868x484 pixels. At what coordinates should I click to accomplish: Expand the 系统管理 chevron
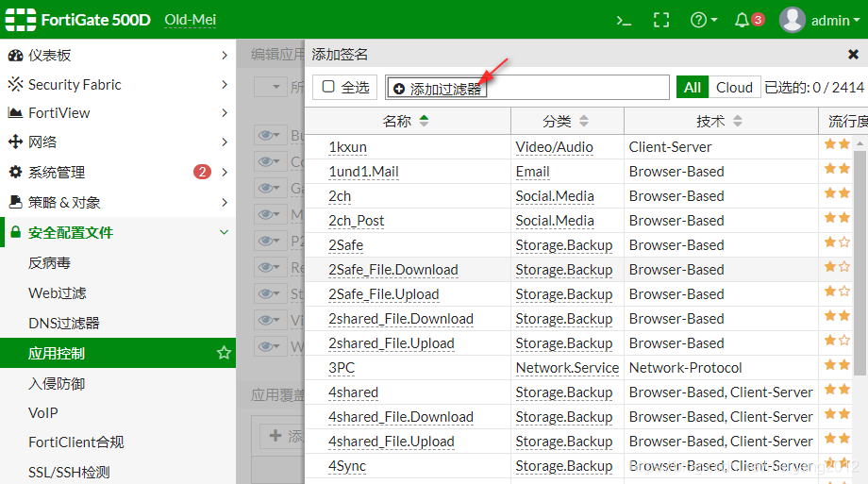225,173
